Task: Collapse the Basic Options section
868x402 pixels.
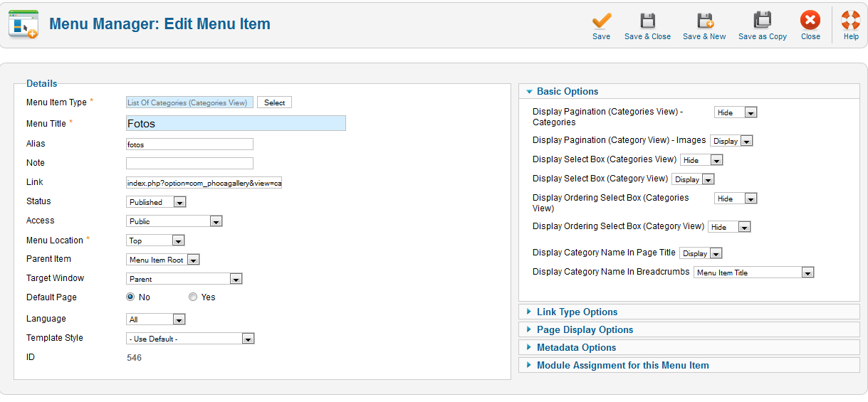Action: click(x=567, y=91)
